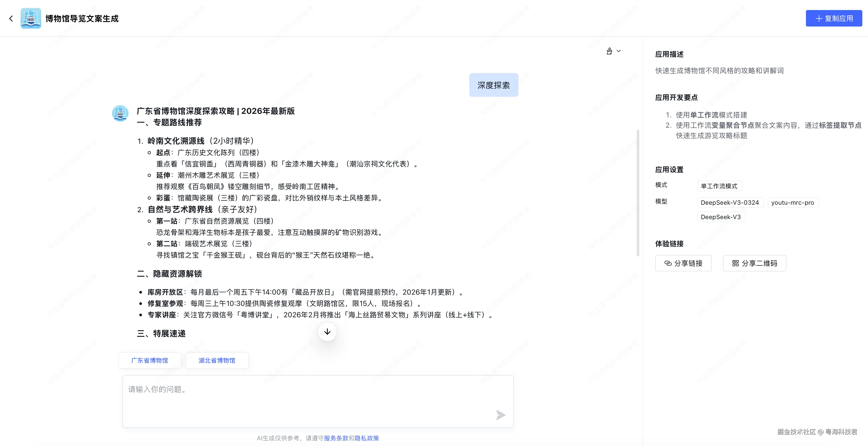Click the send message arrow icon
This screenshot has width=868, height=446.
(x=500, y=415)
